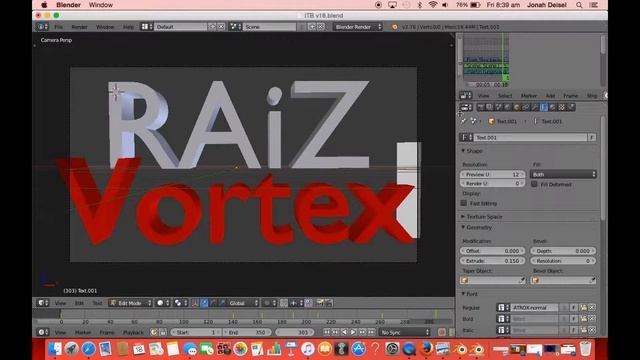Click the screen layout grid icon

click(147, 27)
